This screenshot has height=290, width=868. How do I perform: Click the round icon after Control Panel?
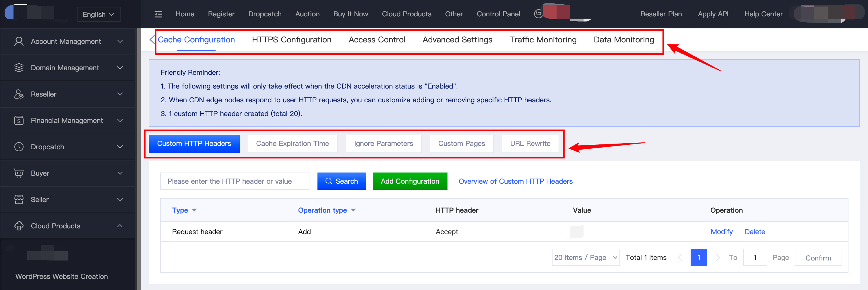(538, 14)
